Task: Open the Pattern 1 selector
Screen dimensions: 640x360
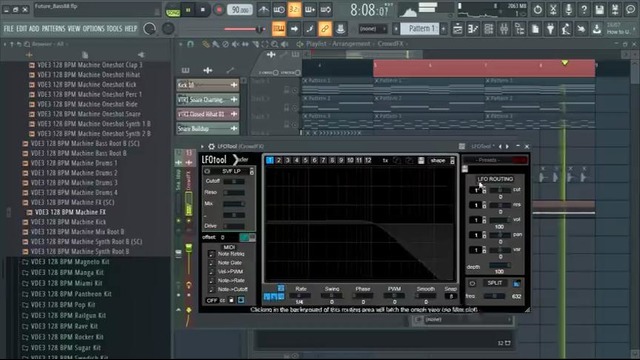Action: point(420,29)
